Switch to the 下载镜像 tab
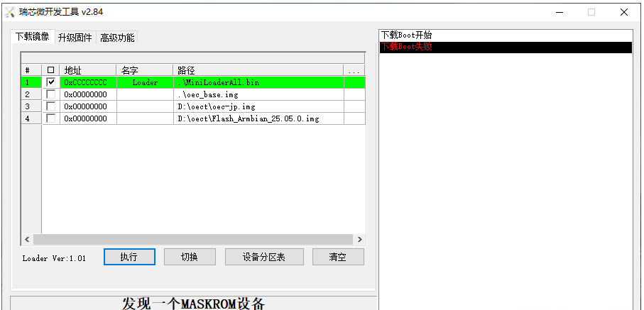644x310 pixels. [33, 37]
